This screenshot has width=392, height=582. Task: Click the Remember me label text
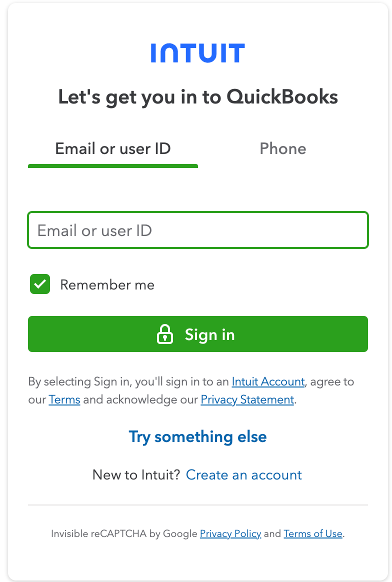[107, 285]
